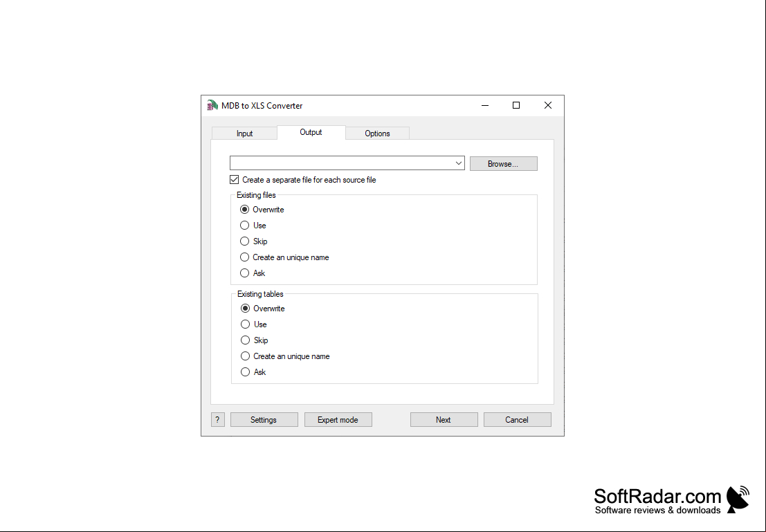Viewport: 766px width, 532px height.
Task: Click the Existing files group label
Action: click(256, 195)
